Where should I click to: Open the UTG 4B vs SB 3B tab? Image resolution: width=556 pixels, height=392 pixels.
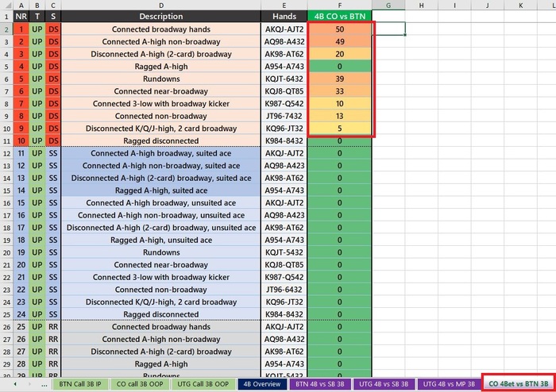tap(384, 384)
